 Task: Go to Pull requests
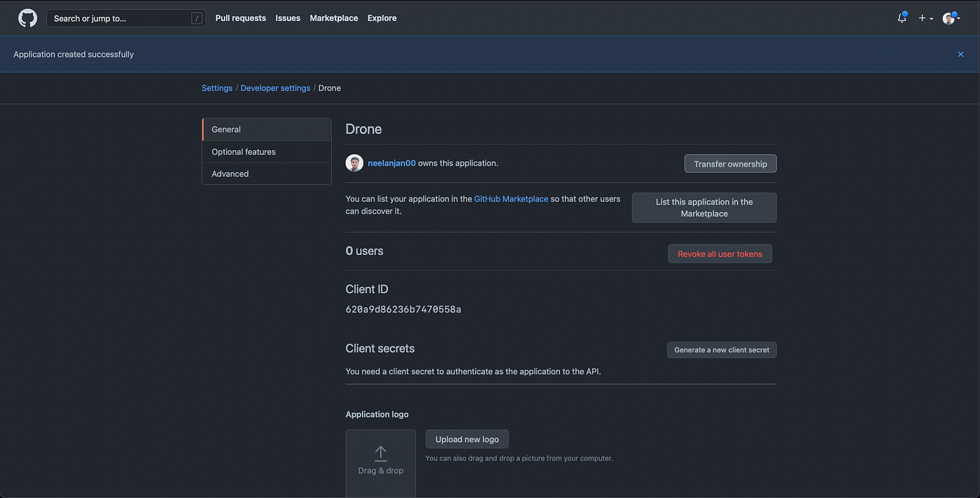point(241,18)
